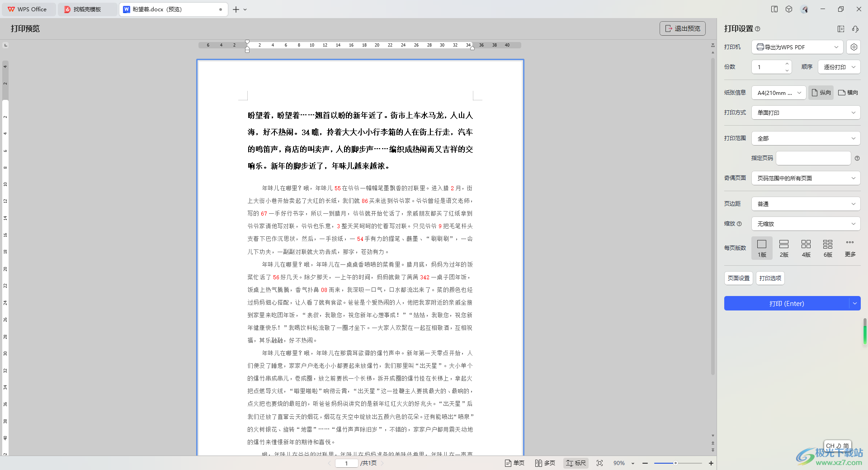Click the specified pages help icon
This screenshot has width=868, height=470.
(x=857, y=158)
